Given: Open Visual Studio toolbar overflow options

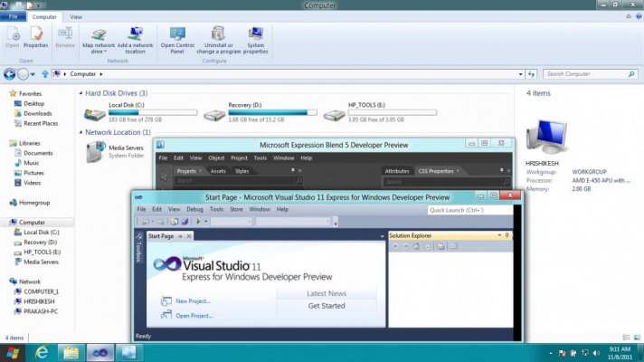Looking at the screenshot, I should (336, 223).
